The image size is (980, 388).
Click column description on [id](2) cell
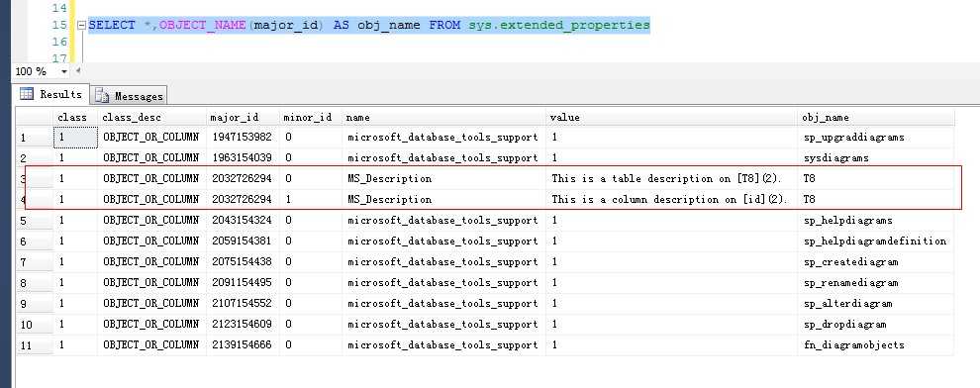672,200
